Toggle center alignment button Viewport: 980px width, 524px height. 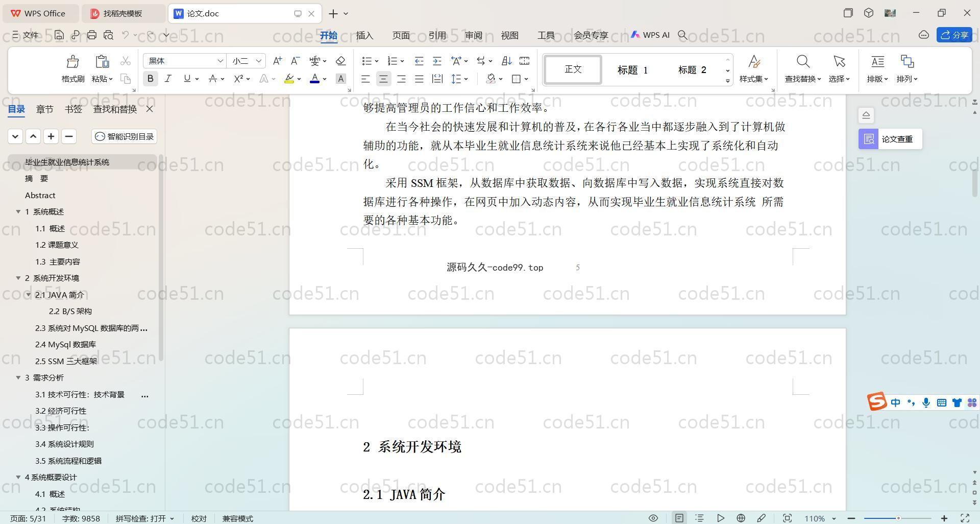383,79
